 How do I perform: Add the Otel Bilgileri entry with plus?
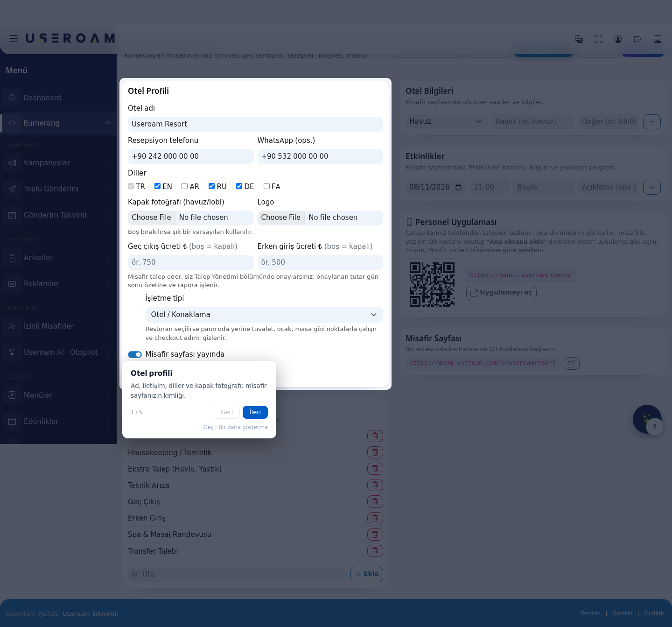652,122
